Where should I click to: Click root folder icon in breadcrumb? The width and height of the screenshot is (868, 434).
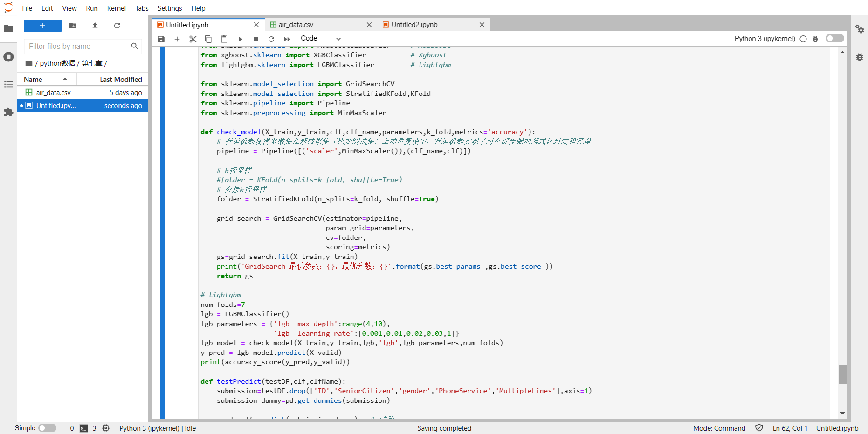[29, 63]
